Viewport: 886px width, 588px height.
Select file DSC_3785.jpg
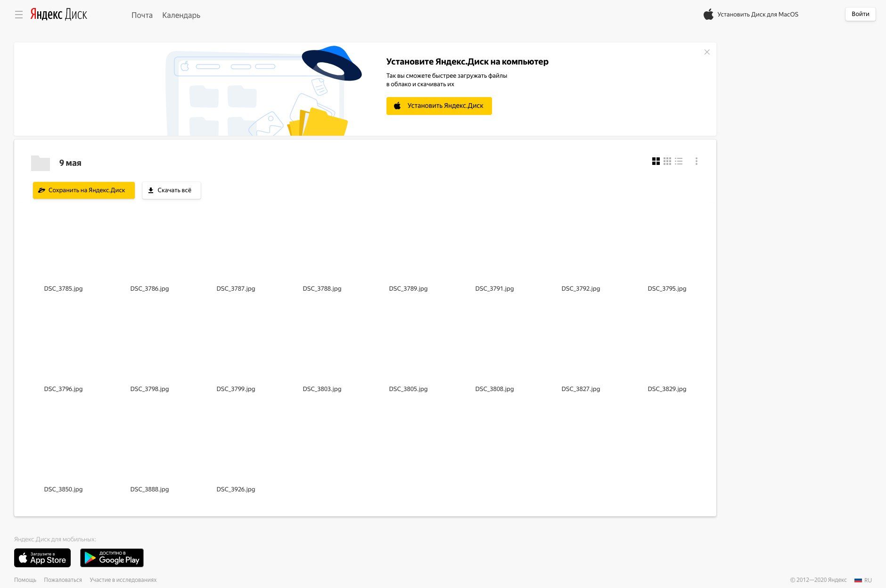point(63,288)
